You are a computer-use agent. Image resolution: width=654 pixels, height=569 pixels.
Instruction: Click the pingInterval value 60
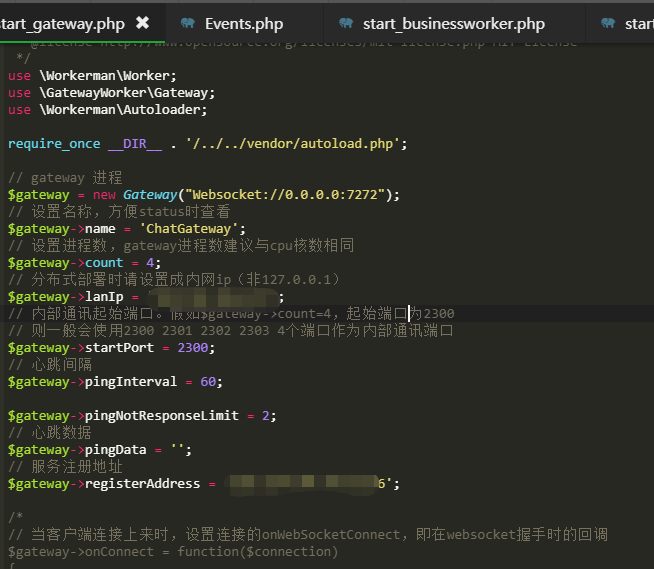tap(208, 382)
